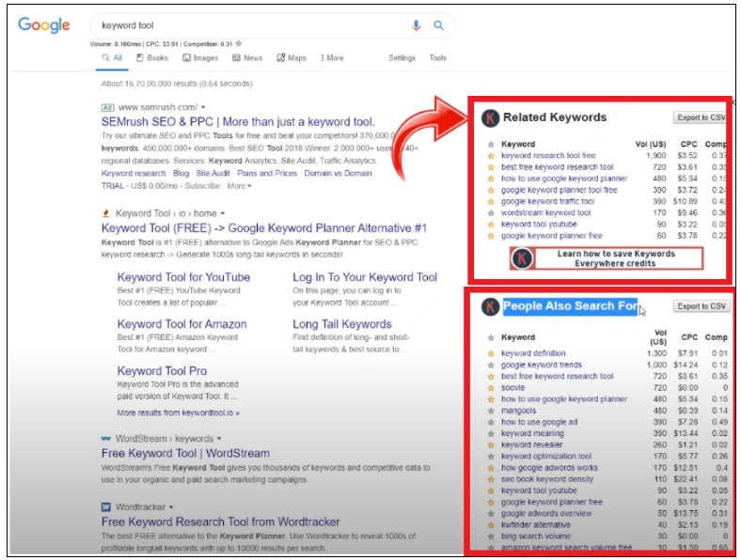This screenshot has width=741, height=560.
Task: Click 'More results from keywordtool.io'
Action: pyautogui.click(x=178, y=412)
